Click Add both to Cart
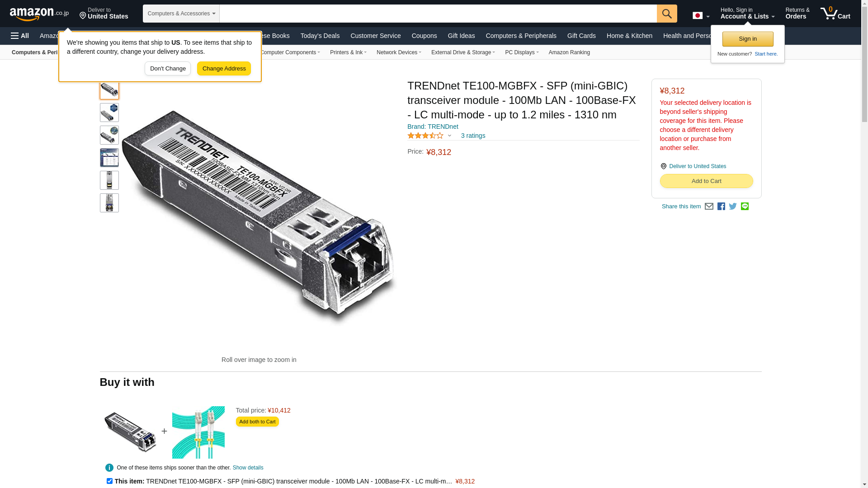Image resolution: width=868 pixels, height=488 pixels. point(257,422)
